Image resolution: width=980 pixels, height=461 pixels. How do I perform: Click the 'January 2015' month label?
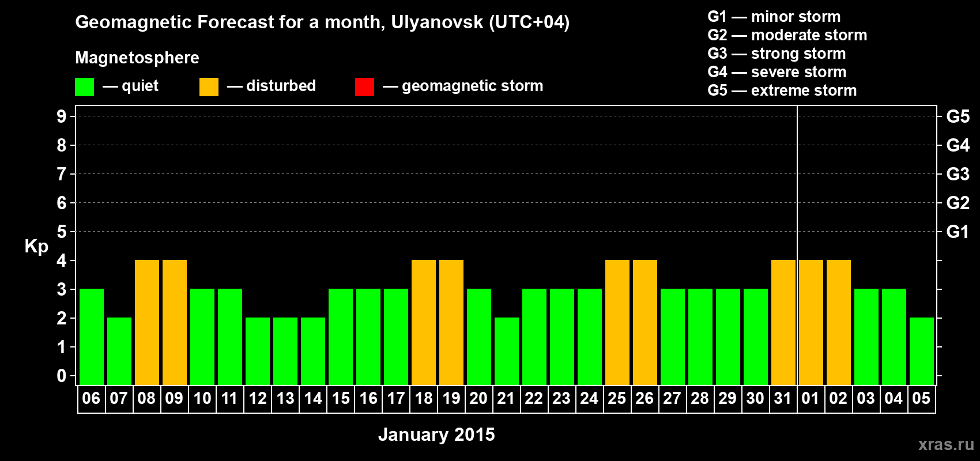click(436, 434)
